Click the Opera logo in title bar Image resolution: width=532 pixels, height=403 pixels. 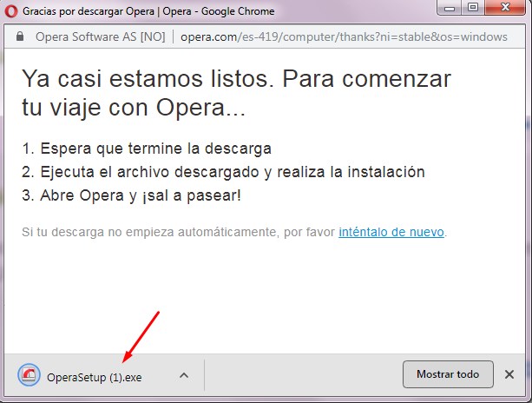click(x=11, y=11)
